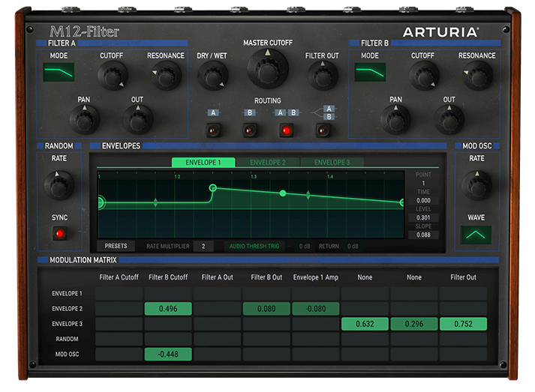
Task: Click the Filter B Resonance knob
Action: click(478, 76)
